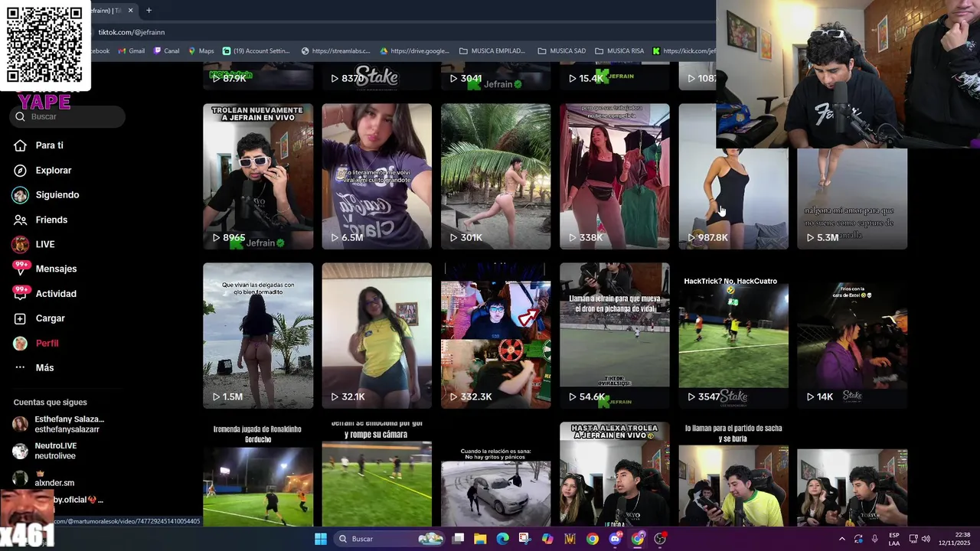Open the (19) Account Settings bookmark
Image resolution: width=980 pixels, height=551 pixels.
coord(256,51)
